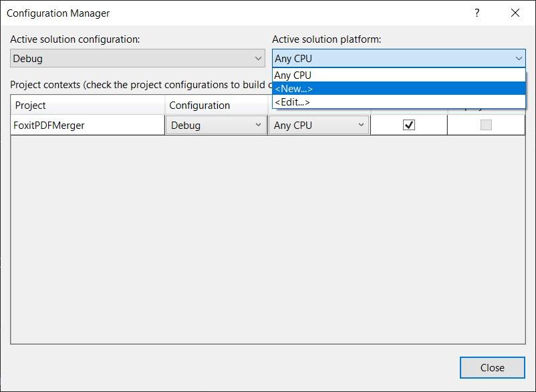
Task: Click the Close button
Action: (492, 368)
